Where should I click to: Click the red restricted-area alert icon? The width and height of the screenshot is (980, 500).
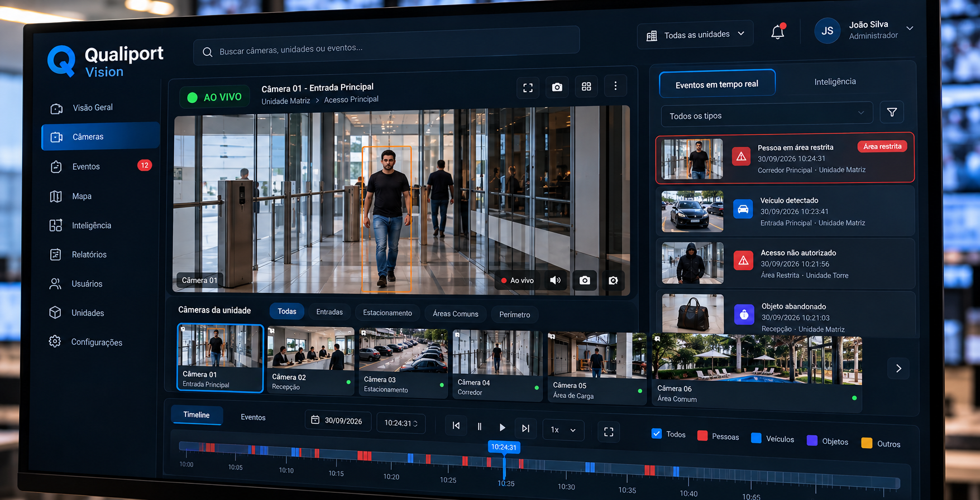pyautogui.click(x=741, y=157)
